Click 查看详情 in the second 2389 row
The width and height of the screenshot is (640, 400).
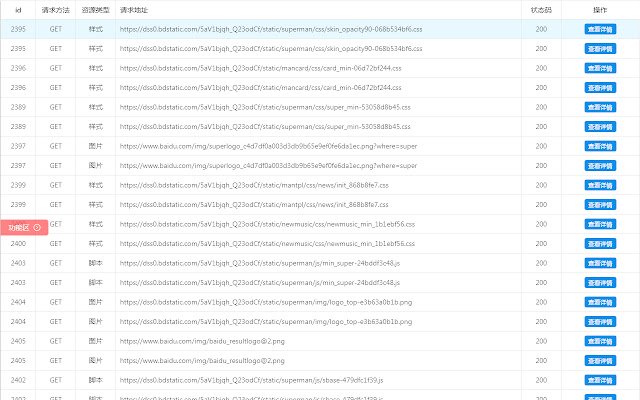point(600,127)
